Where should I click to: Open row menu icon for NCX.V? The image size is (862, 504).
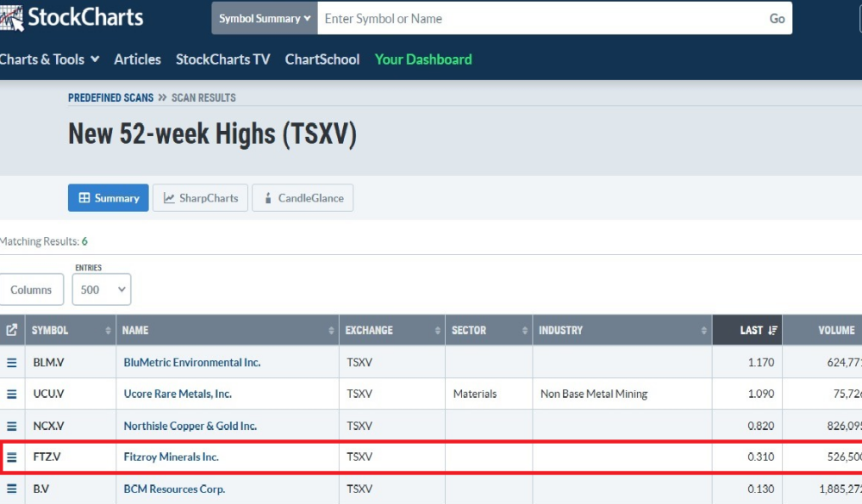12,426
